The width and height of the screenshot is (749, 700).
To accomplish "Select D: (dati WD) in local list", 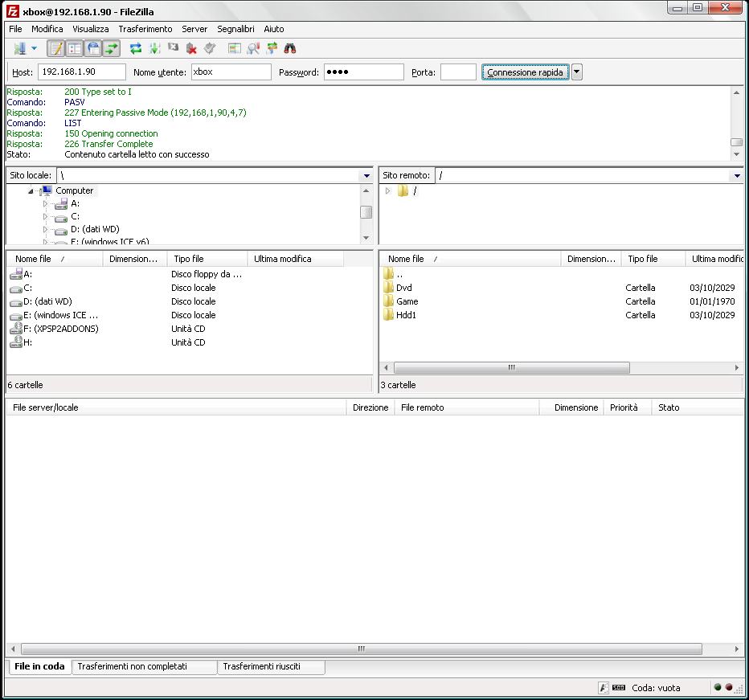I will [x=47, y=301].
